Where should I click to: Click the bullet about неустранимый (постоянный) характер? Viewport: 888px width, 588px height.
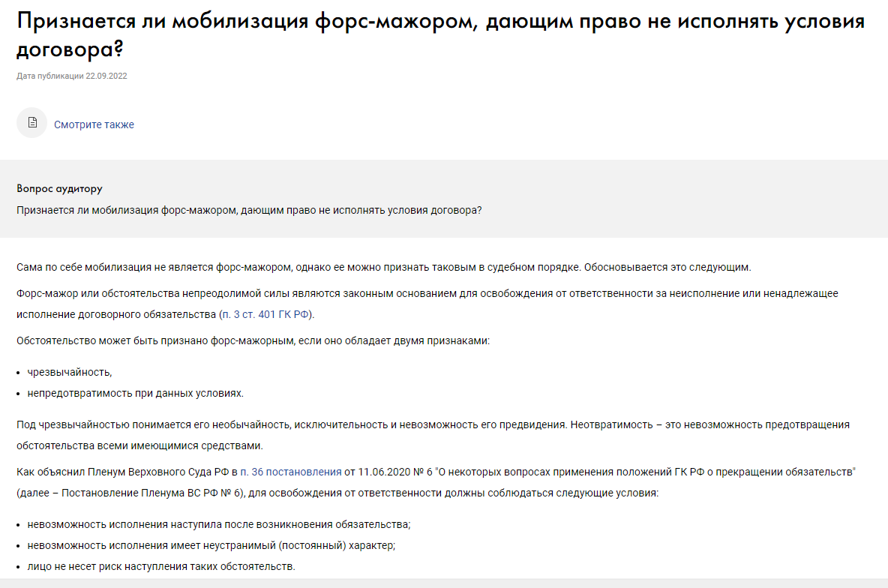point(211,545)
